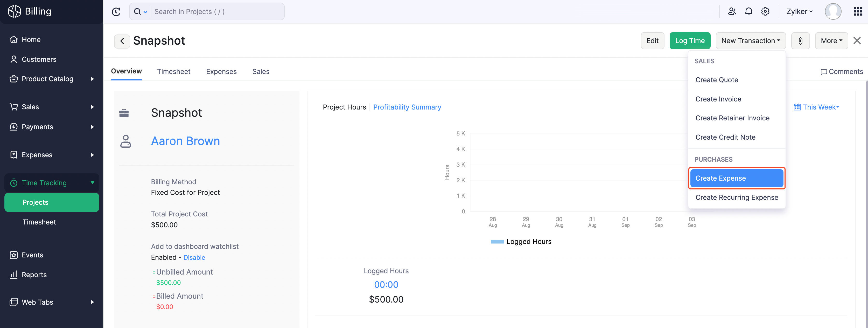Open the apps grid icon
868x328 pixels.
click(858, 11)
